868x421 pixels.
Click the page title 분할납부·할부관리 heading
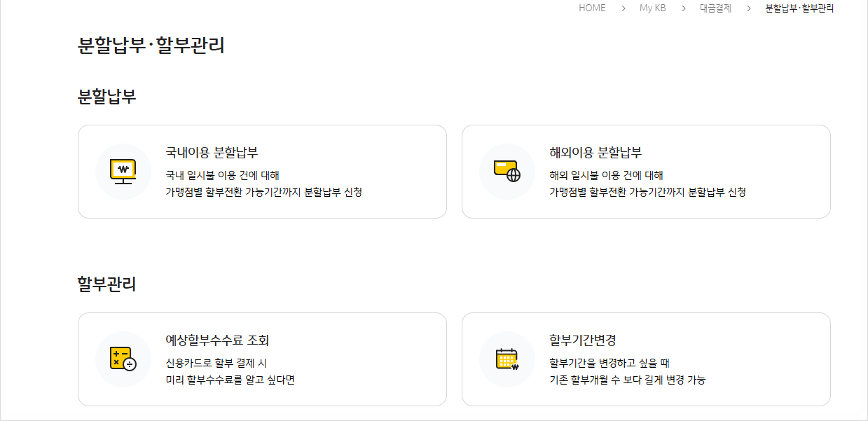click(x=151, y=46)
